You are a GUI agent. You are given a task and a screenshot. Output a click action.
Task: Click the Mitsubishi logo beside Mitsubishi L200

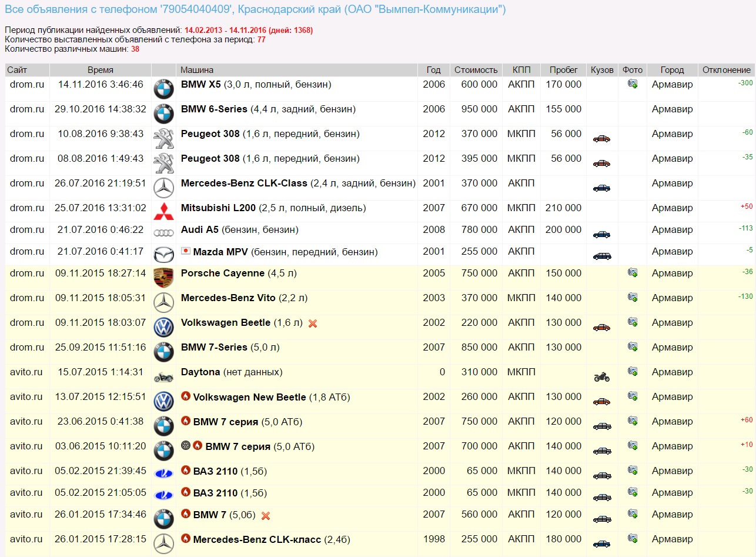coord(163,211)
